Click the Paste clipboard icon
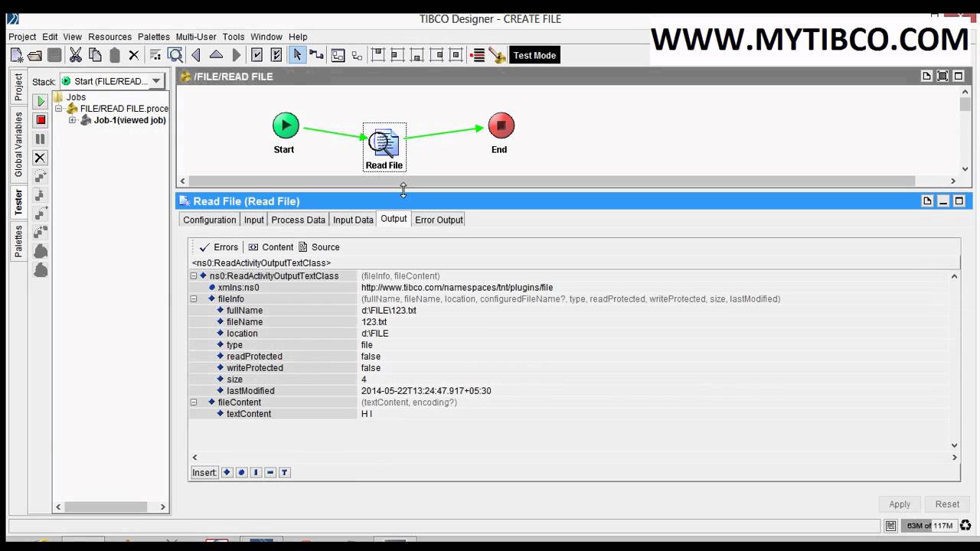The width and height of the screenshot is (980, 551). click(x=115, y=55)
